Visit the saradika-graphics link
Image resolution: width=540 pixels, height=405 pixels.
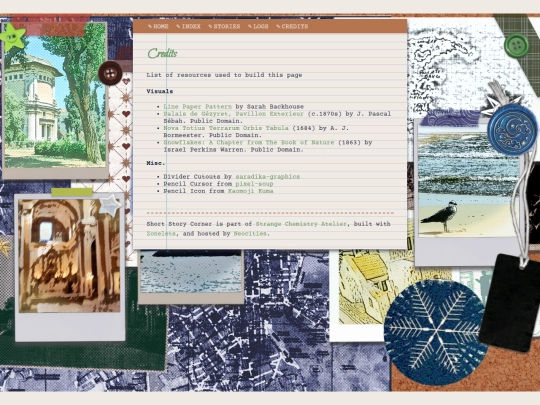268,177
